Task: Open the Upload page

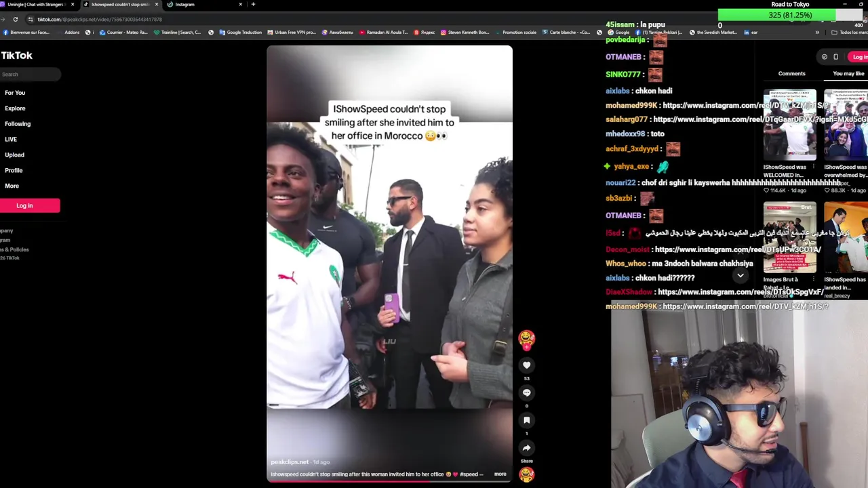Action: (14, 155)
